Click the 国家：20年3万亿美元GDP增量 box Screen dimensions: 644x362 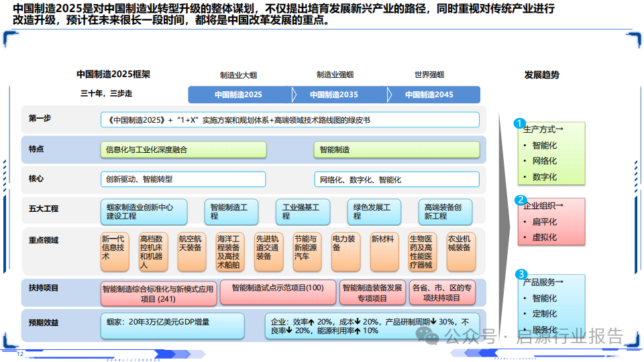[x=172, y=326]
